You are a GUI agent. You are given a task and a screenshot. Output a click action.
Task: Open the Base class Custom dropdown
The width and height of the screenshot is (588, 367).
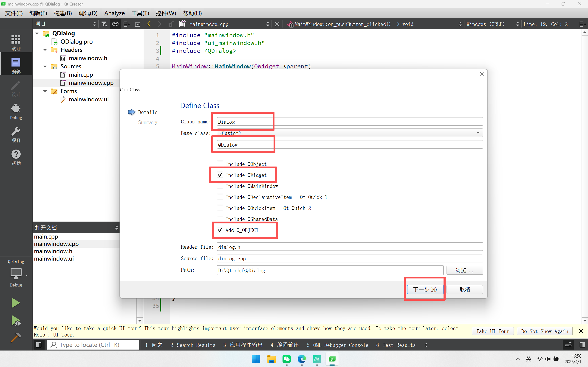[x=349, y=133]
